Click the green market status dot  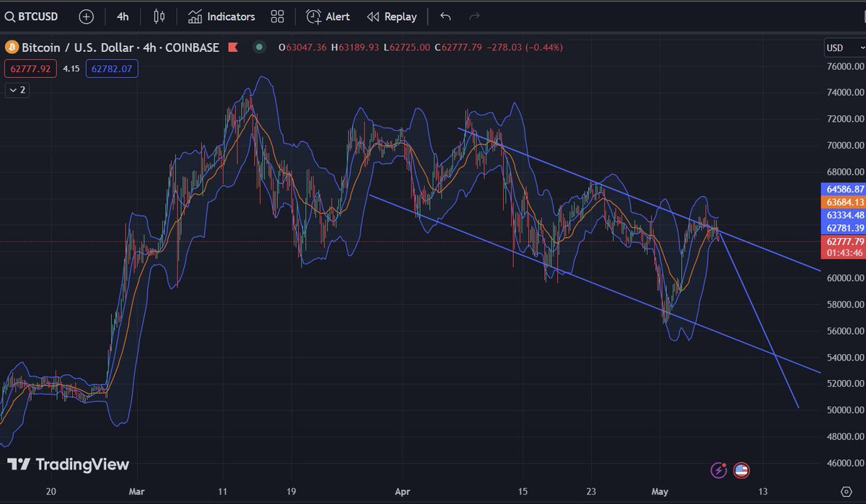coord(259,48)
